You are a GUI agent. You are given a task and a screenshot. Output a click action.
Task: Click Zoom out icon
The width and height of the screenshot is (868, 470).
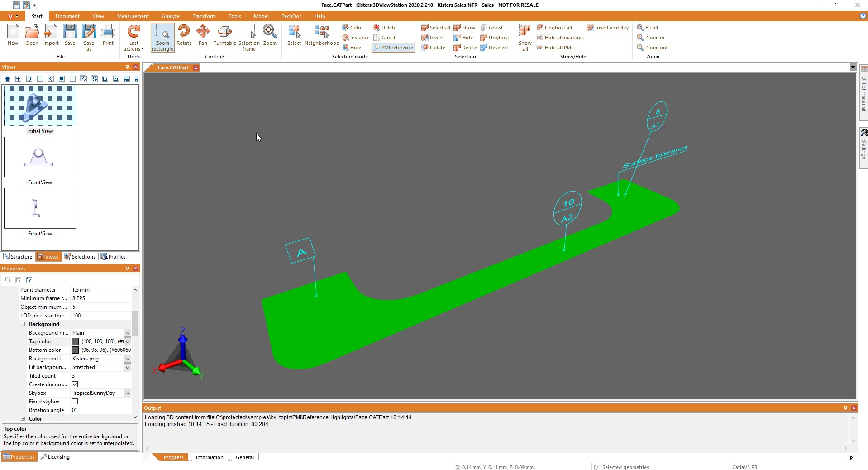pyautogui.click(x=652, y=48)
